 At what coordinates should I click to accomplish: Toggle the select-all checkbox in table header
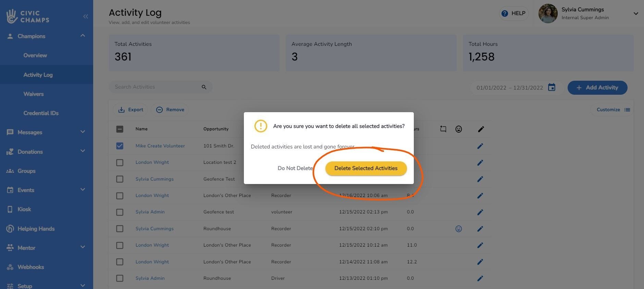coord(120,129)
